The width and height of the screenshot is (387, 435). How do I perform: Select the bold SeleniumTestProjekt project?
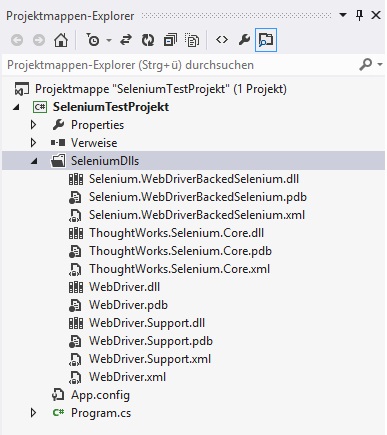click(111, 107)
